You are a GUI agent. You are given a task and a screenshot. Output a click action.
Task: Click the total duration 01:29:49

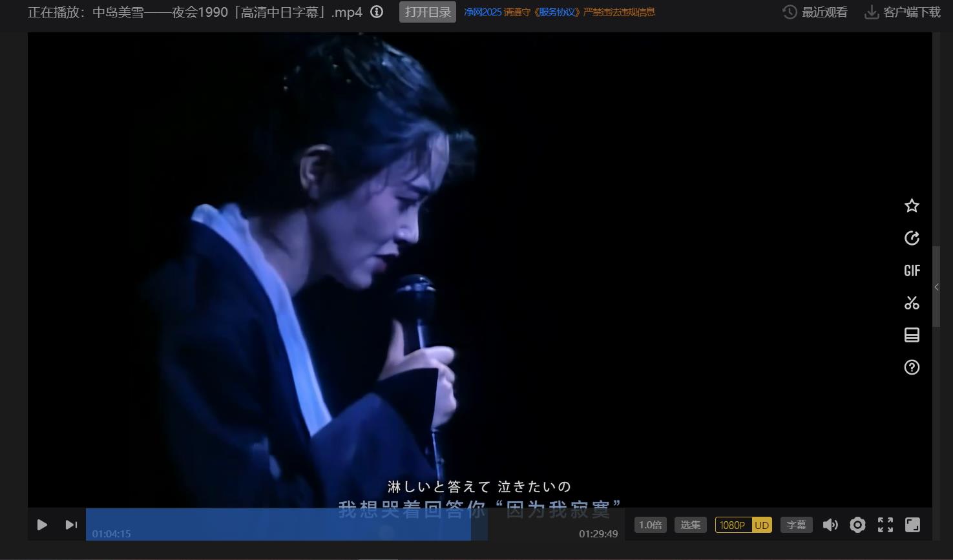tap(598, 534)
